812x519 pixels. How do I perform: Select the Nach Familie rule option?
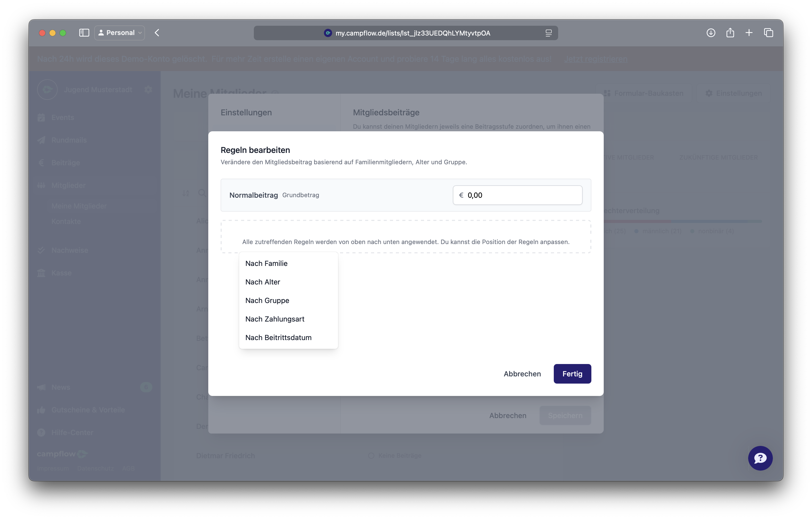pyautogui.click(x=288, y=263)
